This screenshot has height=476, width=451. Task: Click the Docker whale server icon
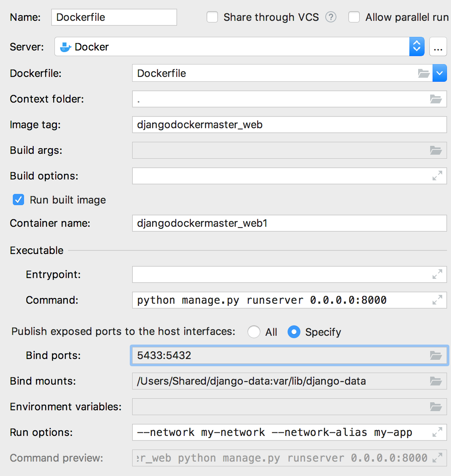pos(66,47)
